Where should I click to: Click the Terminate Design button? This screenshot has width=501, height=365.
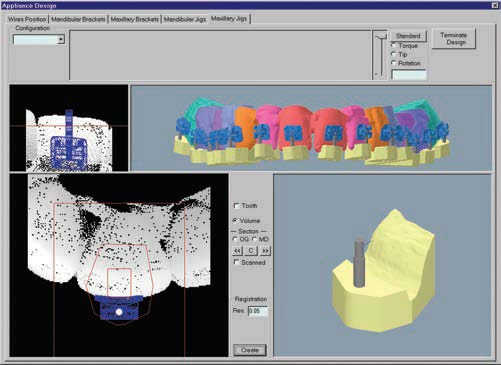454,39
